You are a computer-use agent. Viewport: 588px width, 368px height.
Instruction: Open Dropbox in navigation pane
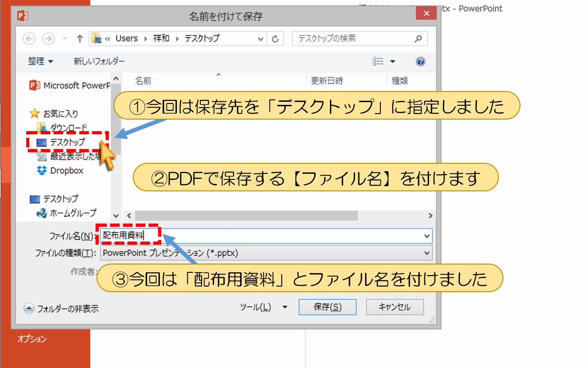(x=60, y=171)
